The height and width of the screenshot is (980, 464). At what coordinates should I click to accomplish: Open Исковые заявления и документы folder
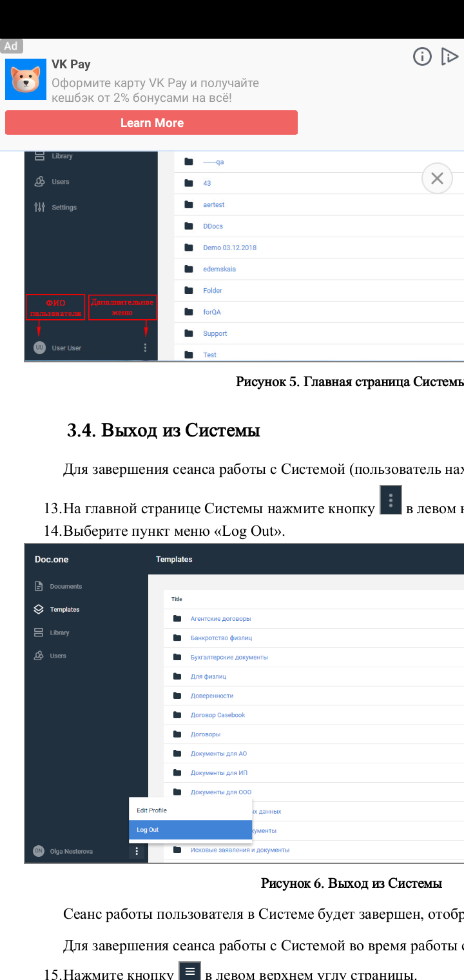click(240, 850)
